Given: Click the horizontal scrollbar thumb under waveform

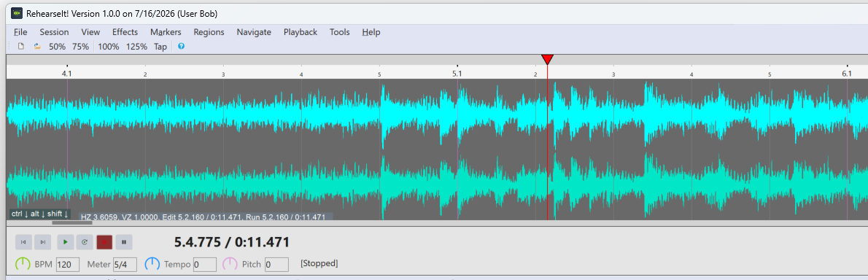Looking at the screenshot, I should (72, 222).
